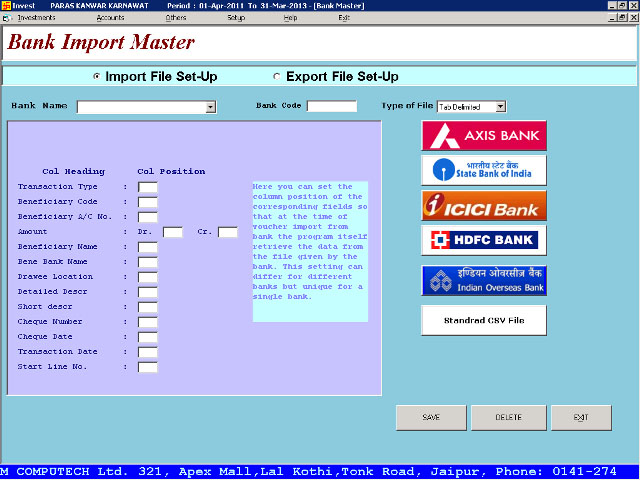The image size is (640, 480).
Task: Select the State Bank of India logo
Action: (x=484, y=170)
